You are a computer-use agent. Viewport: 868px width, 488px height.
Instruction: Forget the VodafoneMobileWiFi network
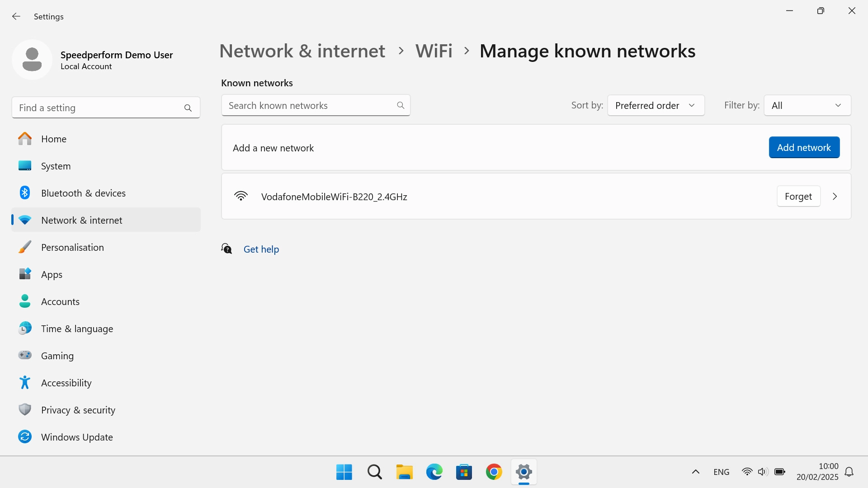pos(798,196)
